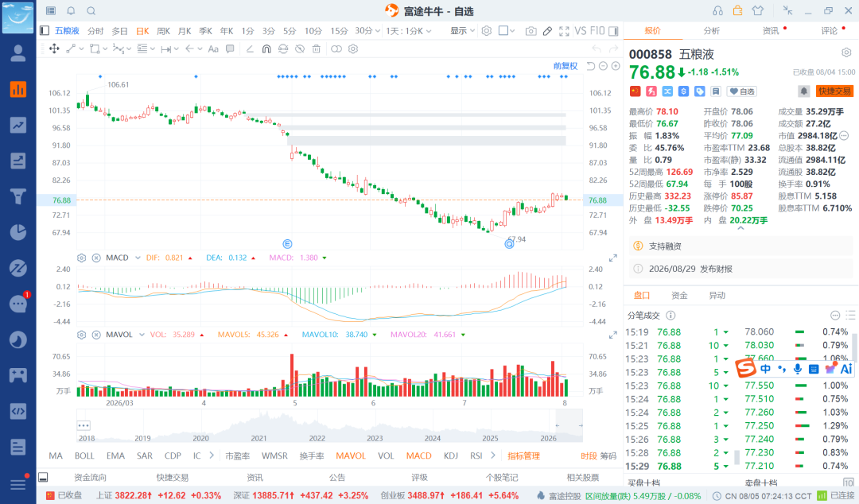Delete drawings with the trash icon

[x=316, y=48]
